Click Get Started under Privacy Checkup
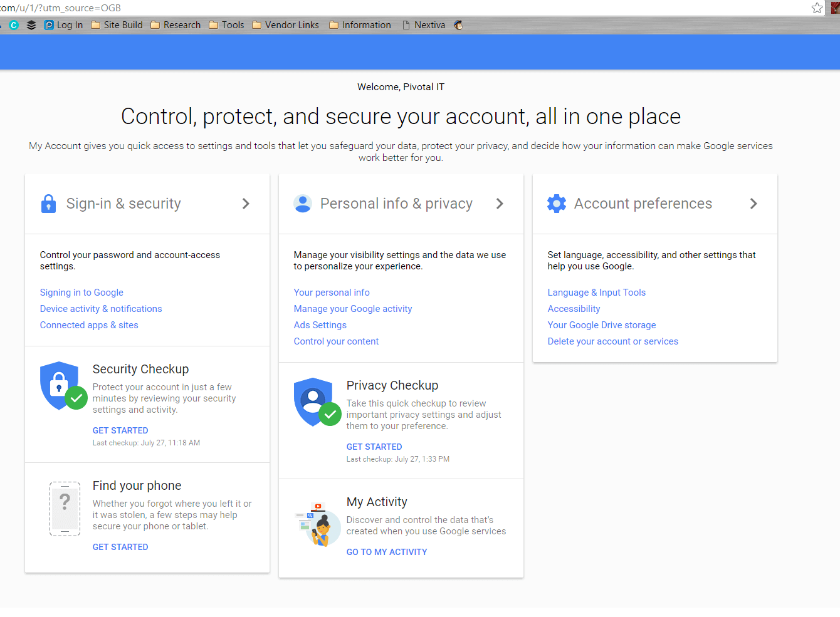This screenshot has width=840, height=617. 374,447
